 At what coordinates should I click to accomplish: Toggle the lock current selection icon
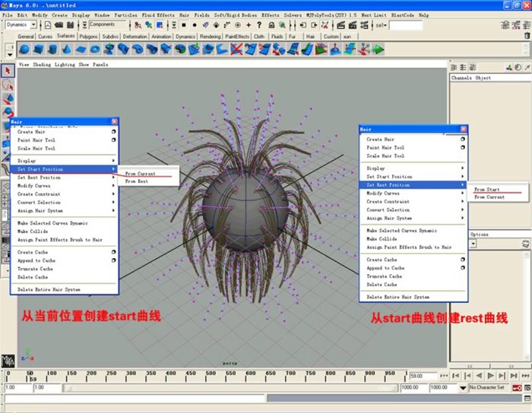point(271,25)
